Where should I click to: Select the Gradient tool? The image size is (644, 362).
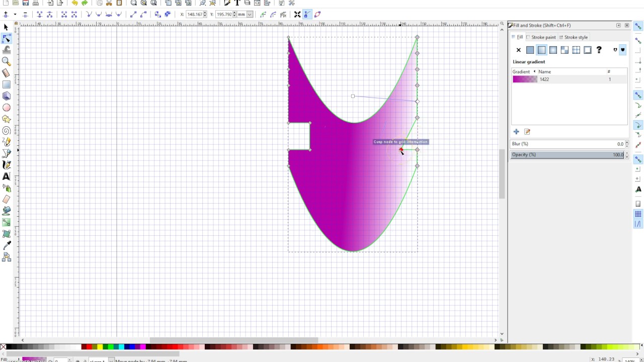click(x=6, y=223)
